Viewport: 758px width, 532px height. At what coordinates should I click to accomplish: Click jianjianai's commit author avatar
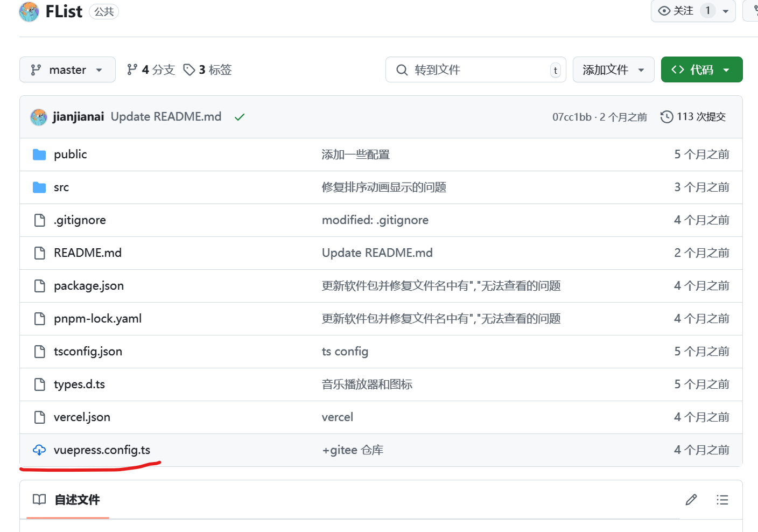[x=39, y=117]
